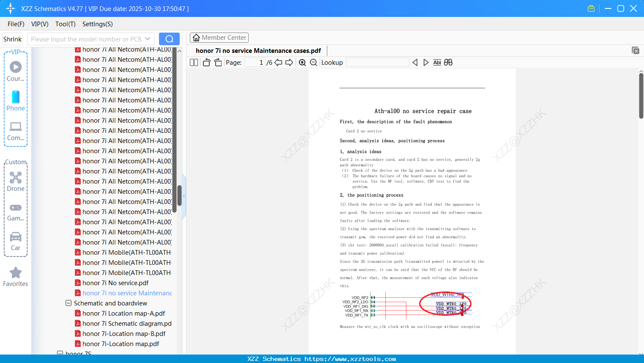Open the Car category
644x363 pixels.
tap(16, 241)
